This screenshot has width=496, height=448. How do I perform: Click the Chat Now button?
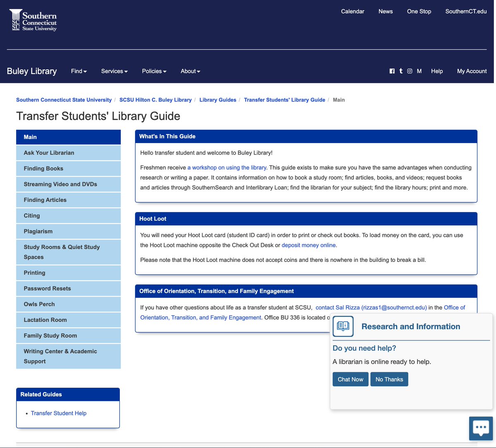[351, 379]
